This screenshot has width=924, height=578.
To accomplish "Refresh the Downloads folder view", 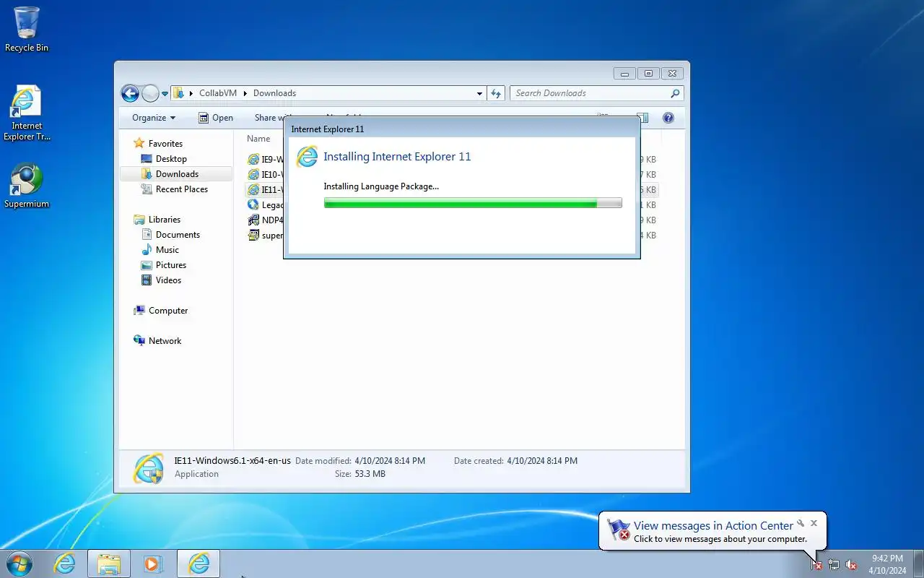I will (496, 93).
